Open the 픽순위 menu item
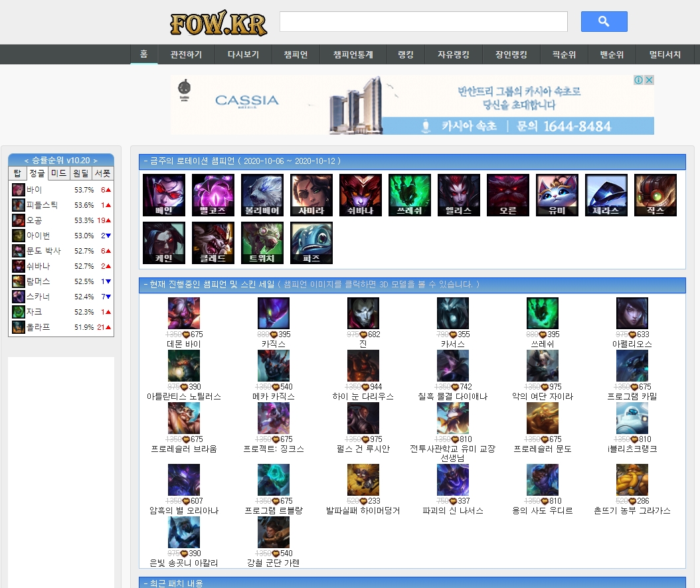 click(564, 54)
